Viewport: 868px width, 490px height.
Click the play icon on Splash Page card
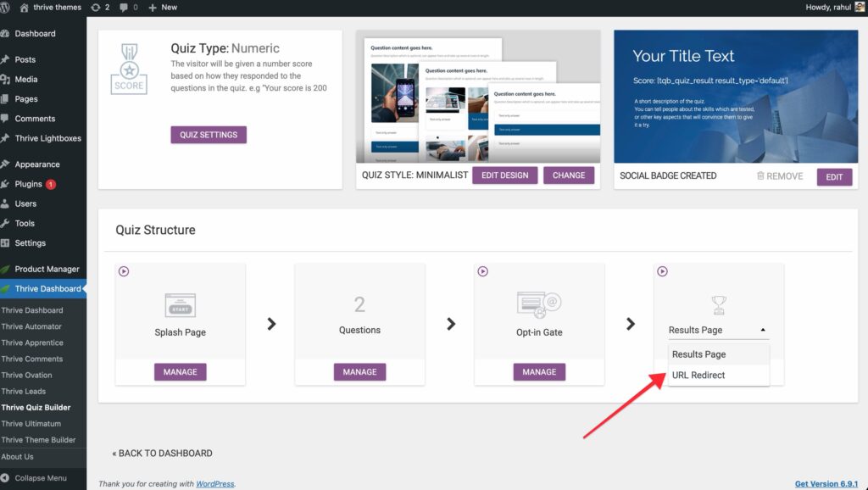tap(124, 272)
